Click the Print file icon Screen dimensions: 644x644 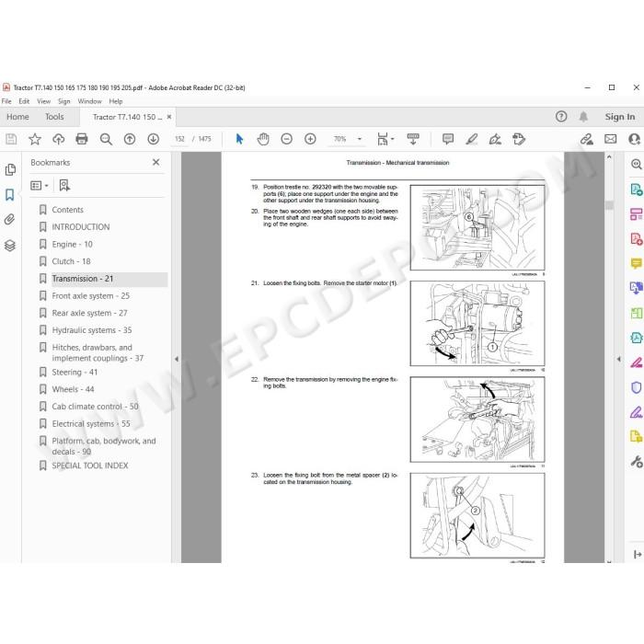82,139
